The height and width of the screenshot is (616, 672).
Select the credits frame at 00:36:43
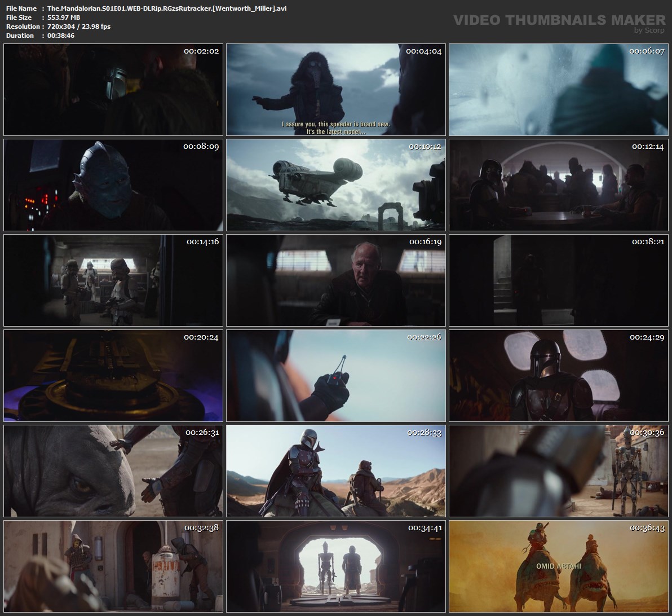coord(559,566)
